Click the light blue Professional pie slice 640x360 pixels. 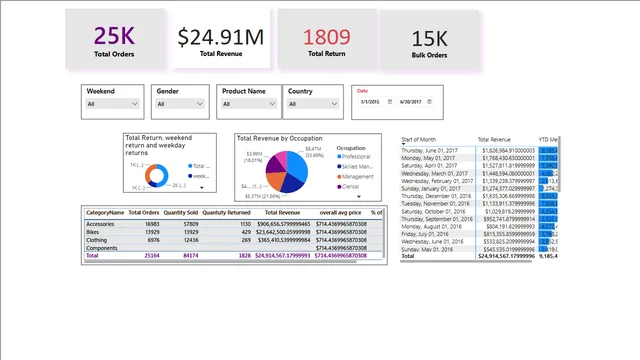pos(298,167)
